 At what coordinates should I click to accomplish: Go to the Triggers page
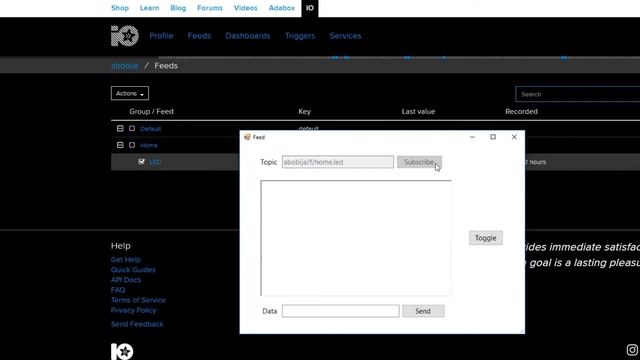tap(300, 36)
